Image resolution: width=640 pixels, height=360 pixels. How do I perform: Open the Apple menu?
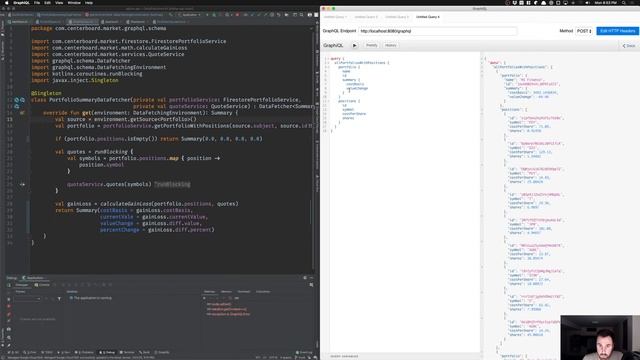pos(6,3)
